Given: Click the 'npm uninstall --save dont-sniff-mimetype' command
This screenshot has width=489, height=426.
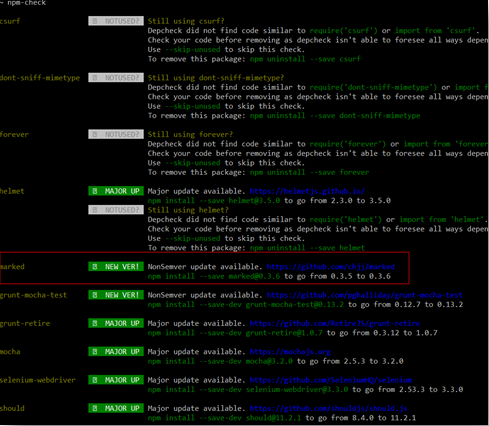Looking at the screenshot, I should coord(335,116).
